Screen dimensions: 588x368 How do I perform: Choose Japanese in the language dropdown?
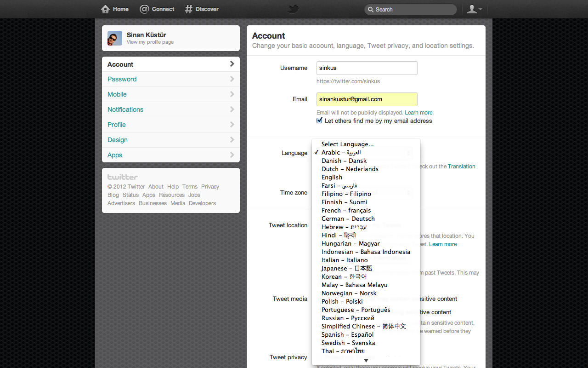tap(346, 268)
